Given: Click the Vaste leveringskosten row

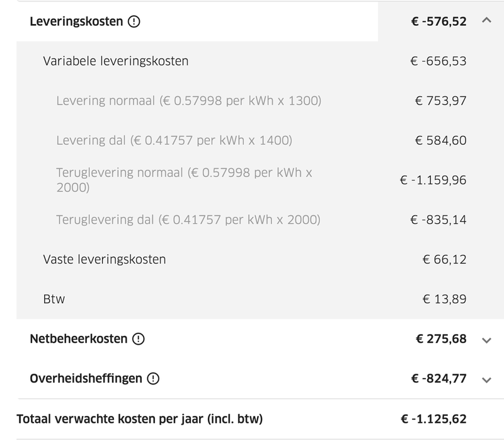Looking at the screenshot, I should (x=105, y=259).
